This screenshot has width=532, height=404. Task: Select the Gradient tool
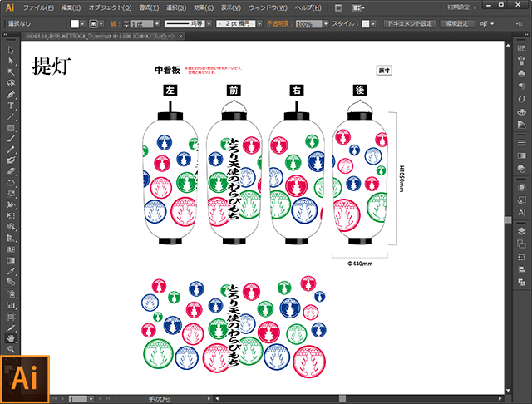[x=11, y=260]
